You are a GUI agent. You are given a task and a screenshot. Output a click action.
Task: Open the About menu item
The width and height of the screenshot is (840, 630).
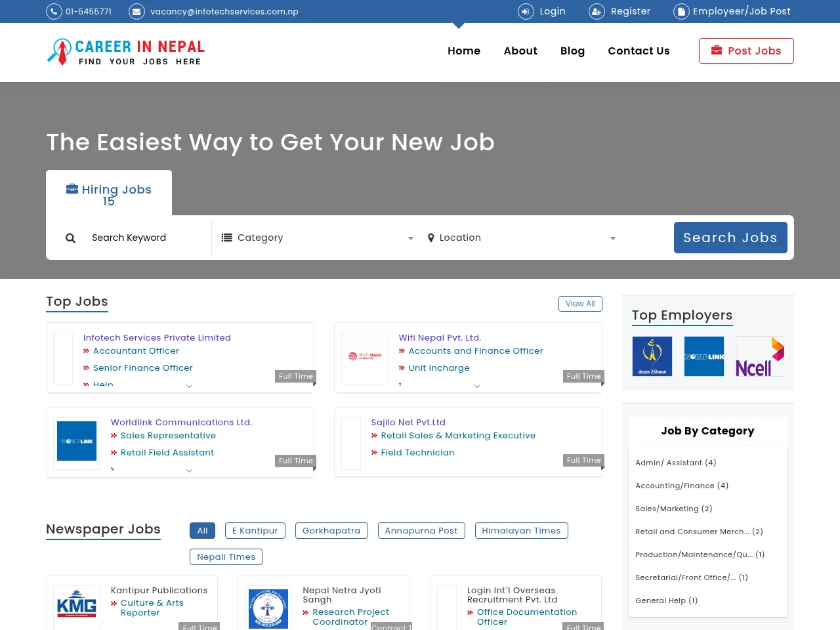click(520, 51)
